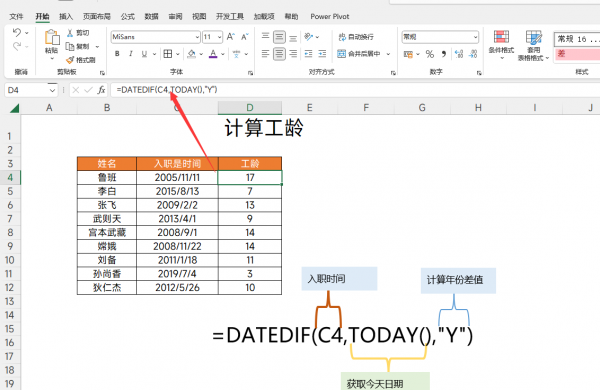Open the 开发工具 developer tab
The image size is (600, 390).
230,16
